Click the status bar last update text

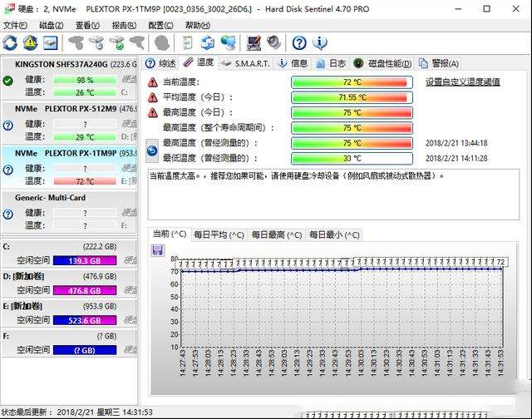pos(76,412)
